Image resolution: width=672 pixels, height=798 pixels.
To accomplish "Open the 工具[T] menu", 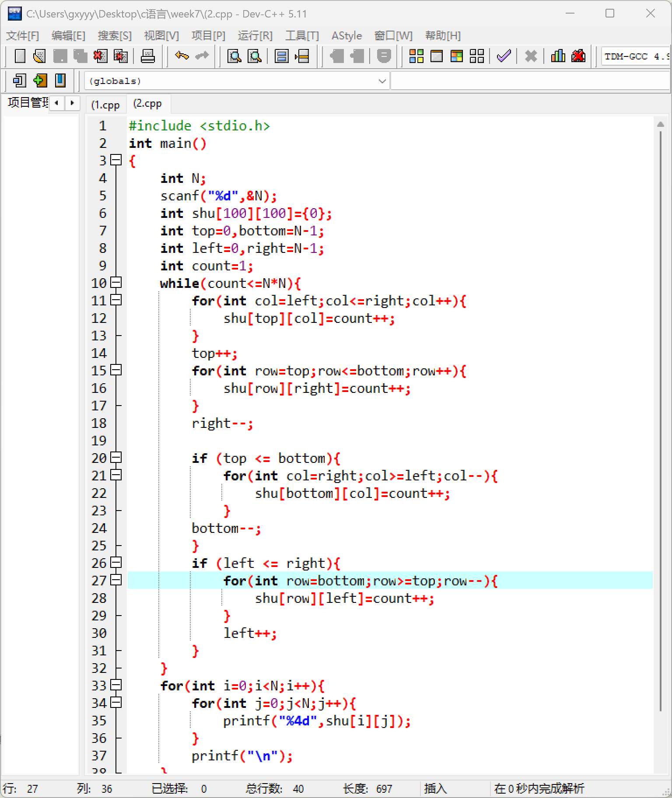I will coord(302,35).
